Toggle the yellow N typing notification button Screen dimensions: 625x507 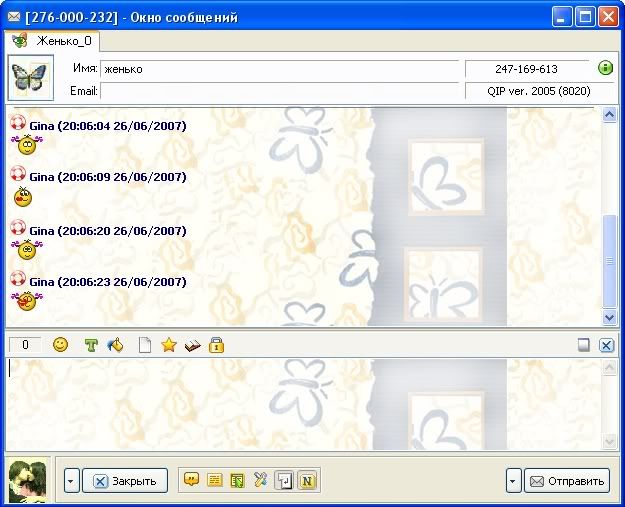[307, 481]
